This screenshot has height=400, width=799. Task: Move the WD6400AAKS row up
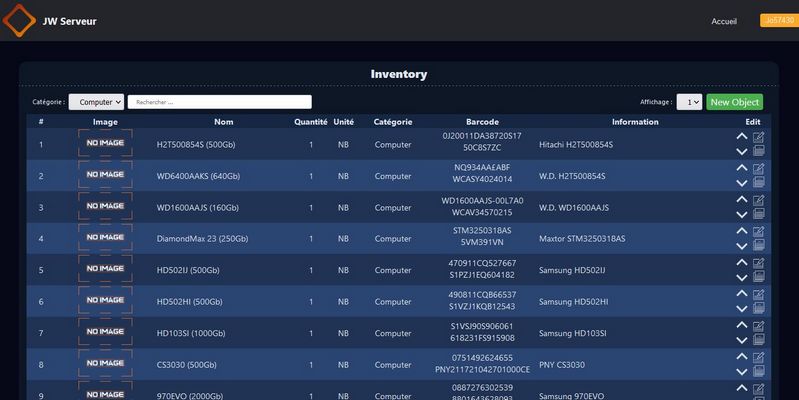tap(741, 168)
